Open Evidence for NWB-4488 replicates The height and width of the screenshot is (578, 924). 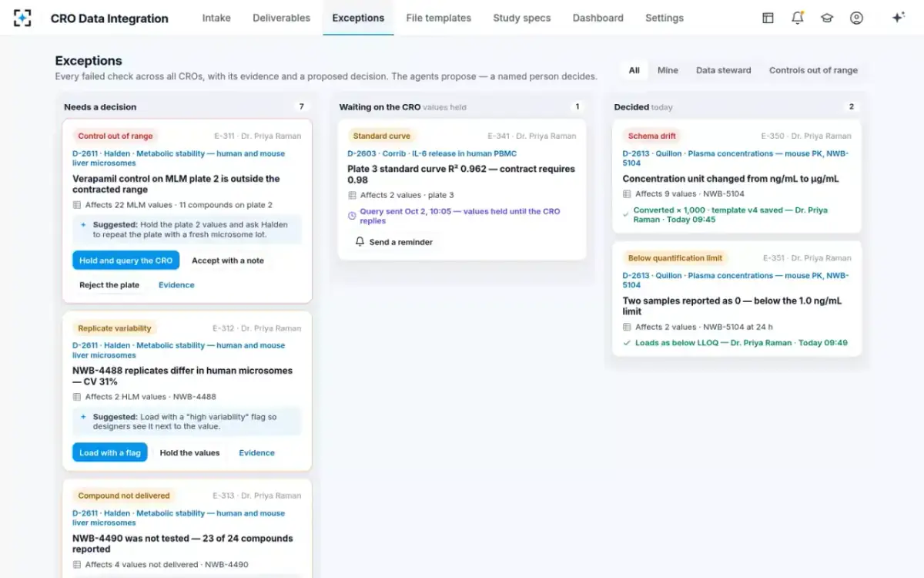(x=256, y=452)
